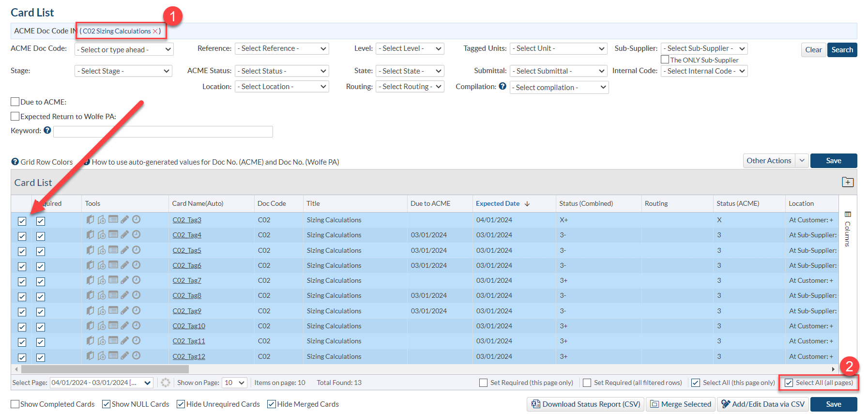Click Download Status Report (CSV) button
This screenshot has width=868, height=414.
tap(585, 404)
